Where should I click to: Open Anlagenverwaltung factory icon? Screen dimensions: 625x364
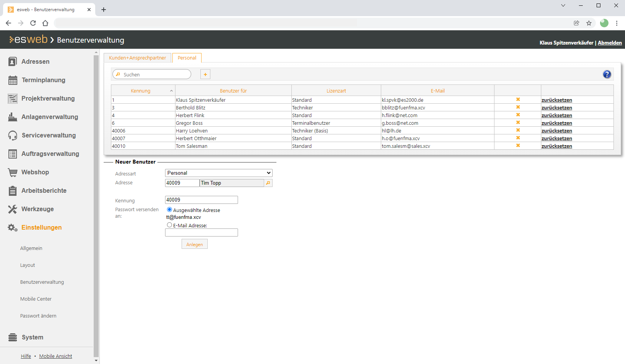[13, 117]
